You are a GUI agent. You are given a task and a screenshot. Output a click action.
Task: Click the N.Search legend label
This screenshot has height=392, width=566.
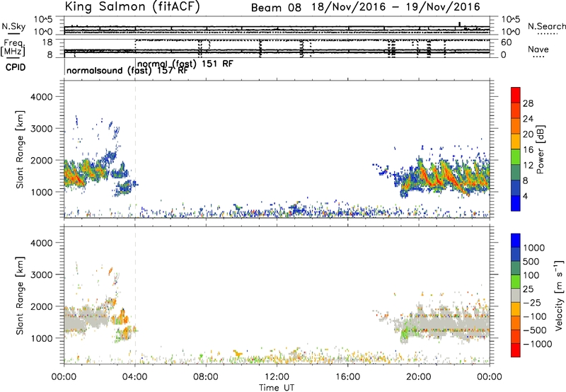[x=546, y=26]
